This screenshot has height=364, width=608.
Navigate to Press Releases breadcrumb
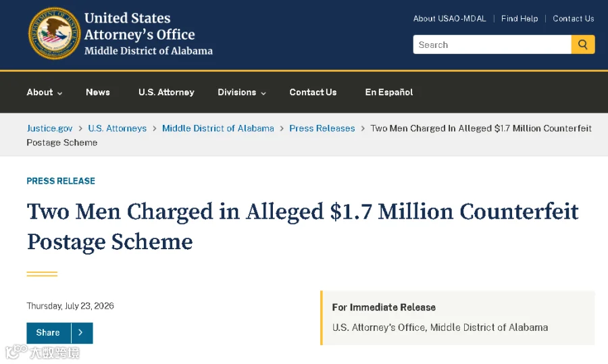pyautogui.click(x=322, y=128)
